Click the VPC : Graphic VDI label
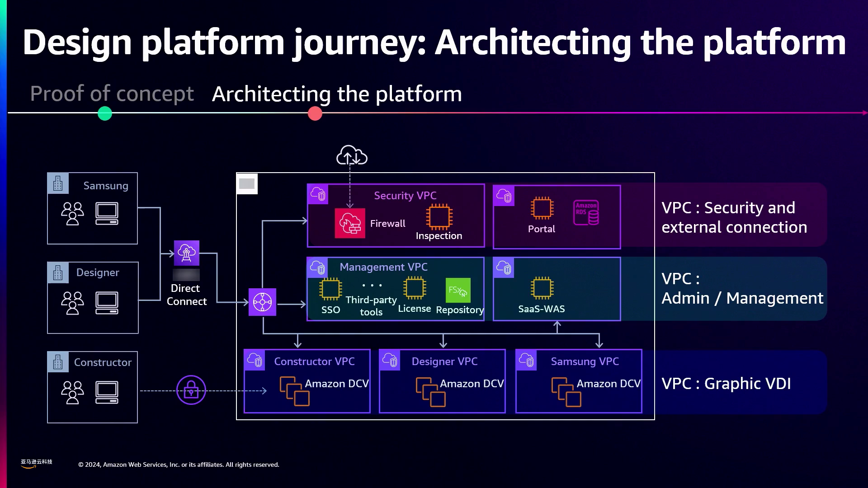The image size is (868, 488). pyautogui.click(x=726, y=384)
